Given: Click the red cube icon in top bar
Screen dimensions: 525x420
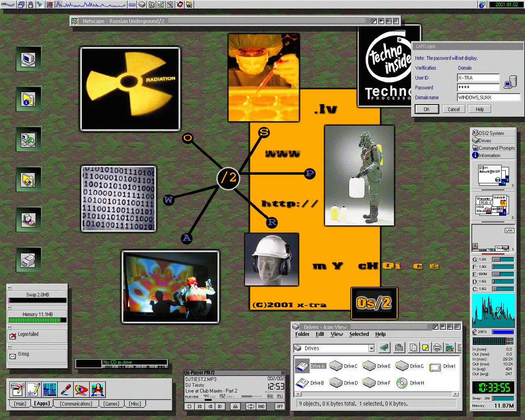Looking at the screenshot, I should coord(180,5).
